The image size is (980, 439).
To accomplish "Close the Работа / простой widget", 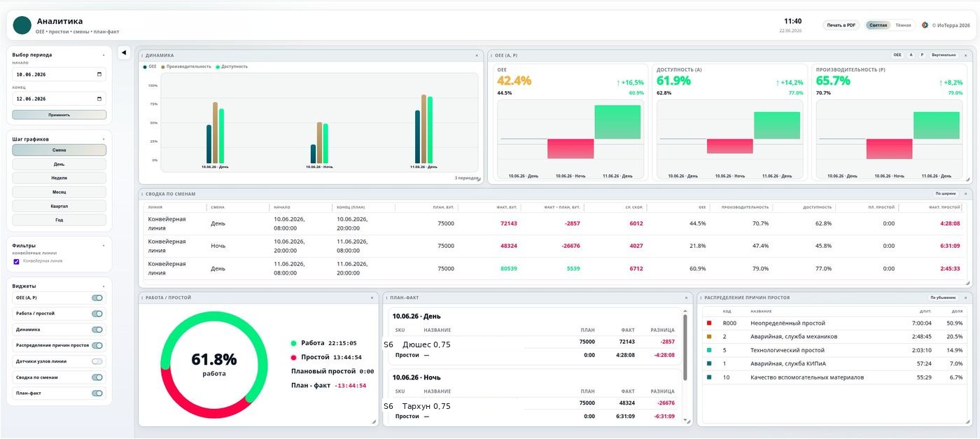I will 372,298.
